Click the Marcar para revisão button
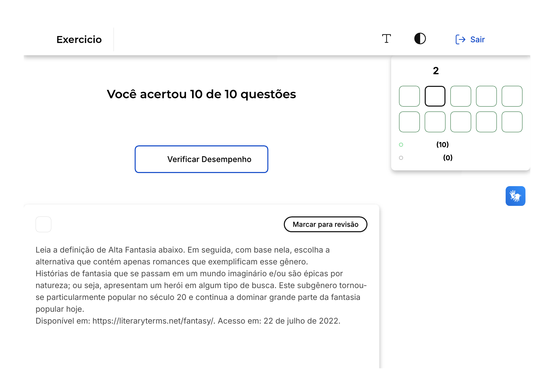The image size is (554, 392). (325, 224)
